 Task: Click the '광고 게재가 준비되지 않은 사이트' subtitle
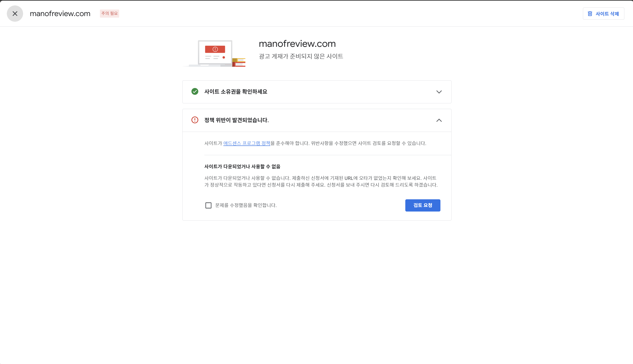click(x=301, y=56)
